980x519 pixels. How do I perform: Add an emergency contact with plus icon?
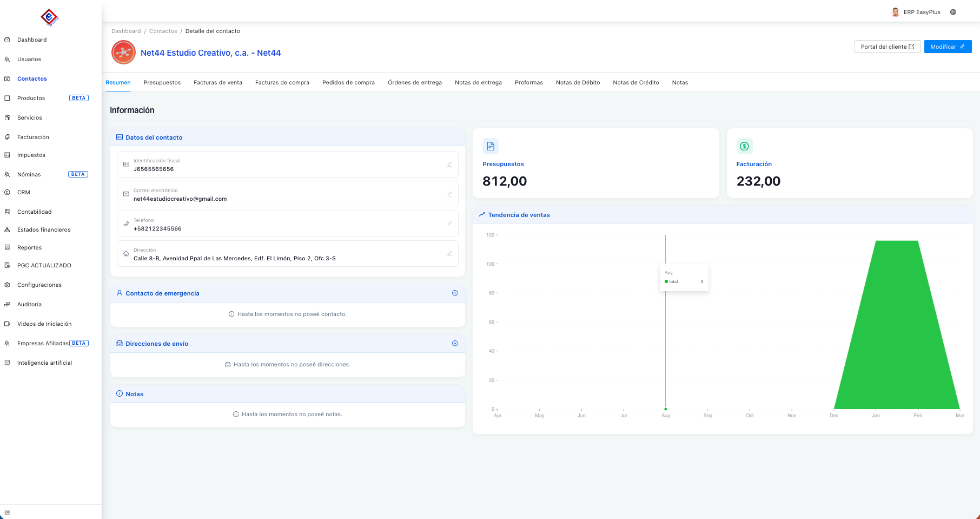[x=455, y=293]
